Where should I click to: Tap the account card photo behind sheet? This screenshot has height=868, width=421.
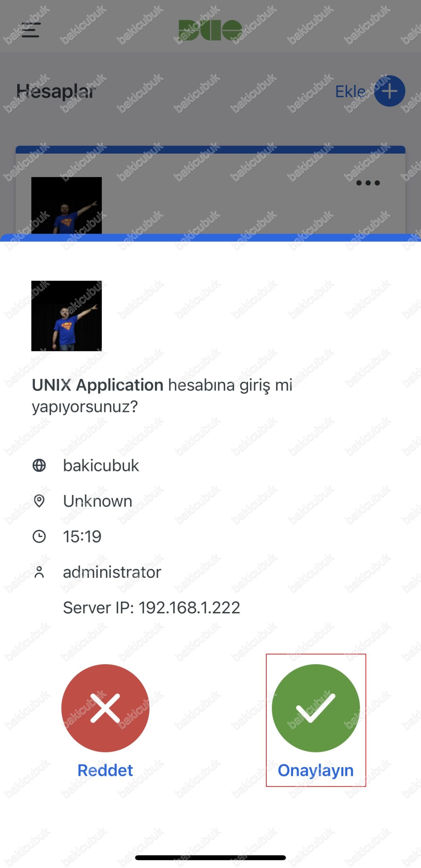click(66, 205)
